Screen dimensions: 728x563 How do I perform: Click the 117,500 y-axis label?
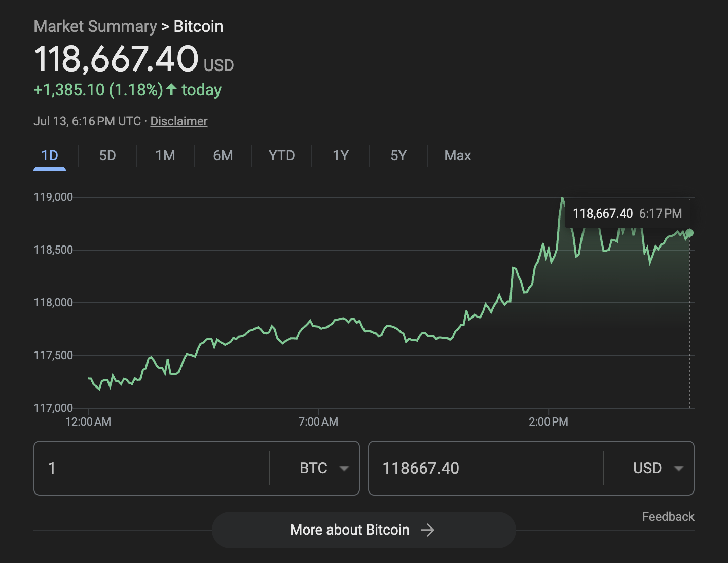tap(53, 356)
